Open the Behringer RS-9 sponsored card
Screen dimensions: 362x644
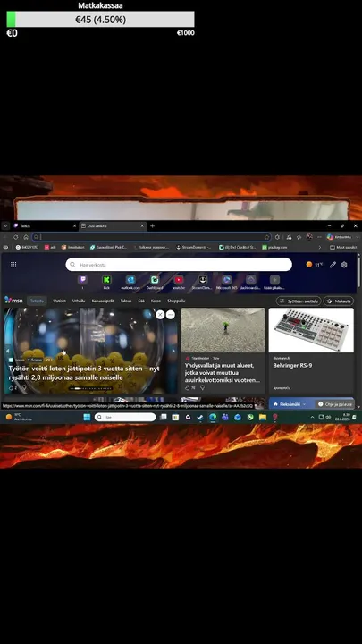tap(311, 352)
